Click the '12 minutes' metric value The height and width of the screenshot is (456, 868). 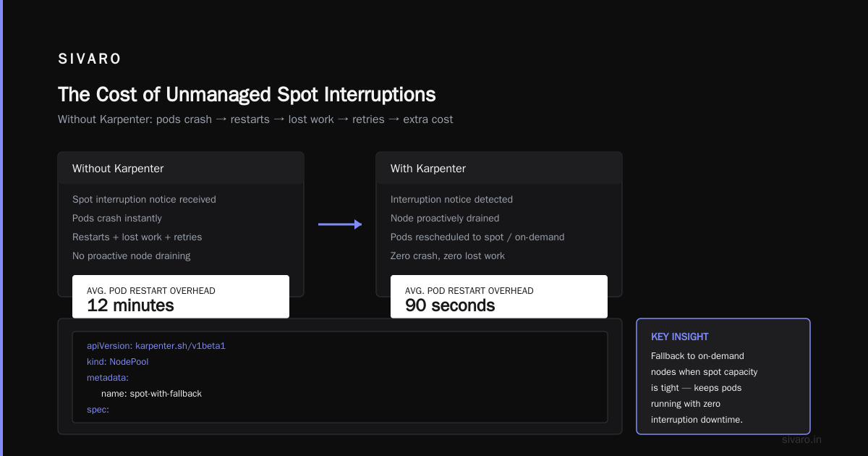pos(130,305)
